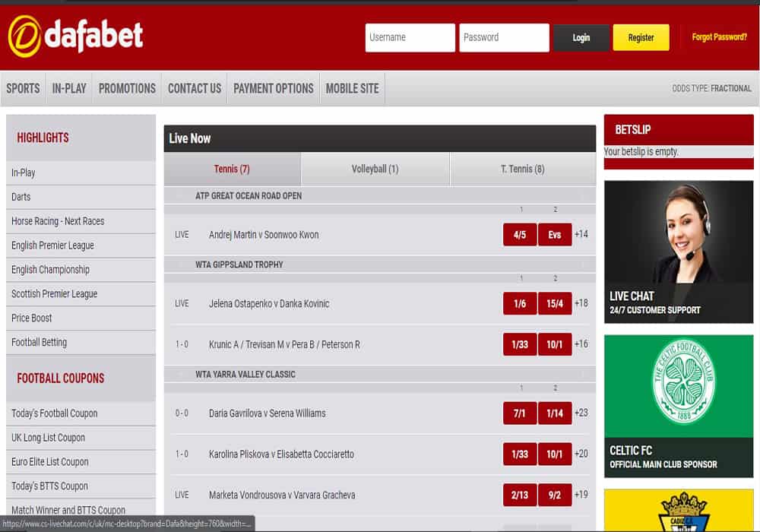This screenshot has height=532, width=760.
Task: Open Price Boost link
Action: [x=81, y=318]
